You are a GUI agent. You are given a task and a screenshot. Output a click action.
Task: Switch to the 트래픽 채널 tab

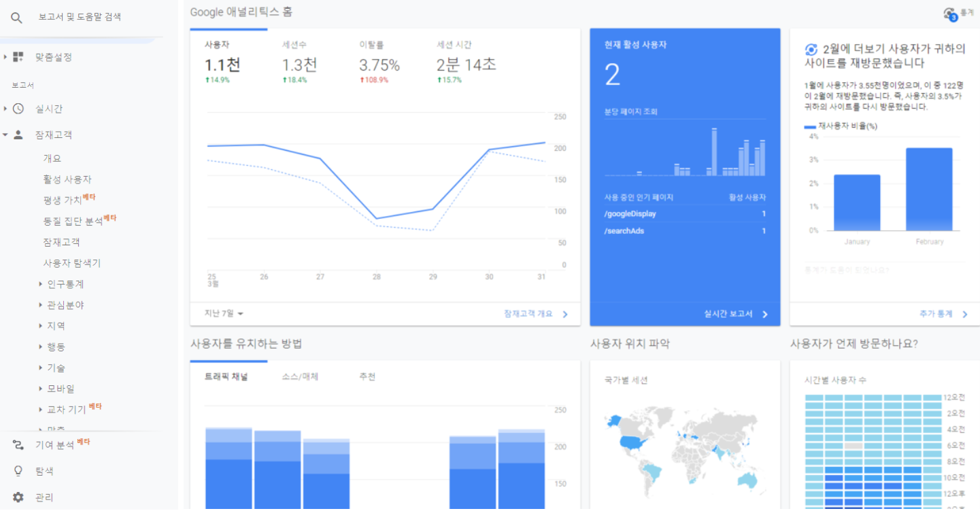pyautogui.click(x=226, y=376)
